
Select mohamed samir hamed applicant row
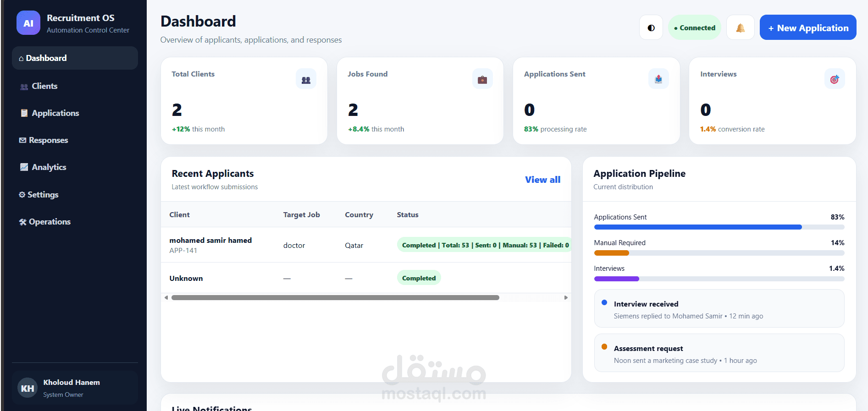(366, 245)
